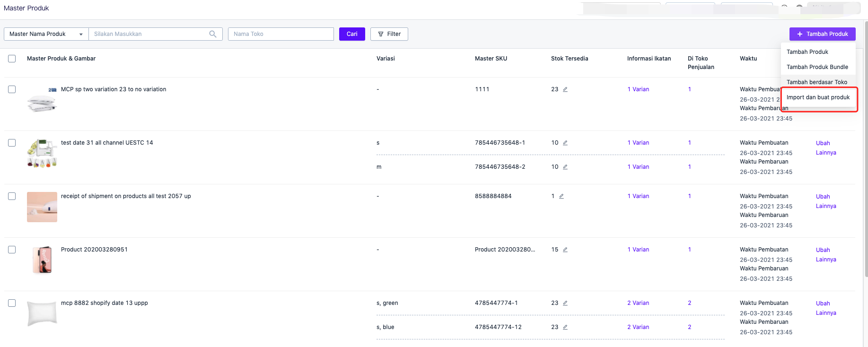Click Ubah for receipt of shipment product
The image size is (868, 347).
[823, 197]
